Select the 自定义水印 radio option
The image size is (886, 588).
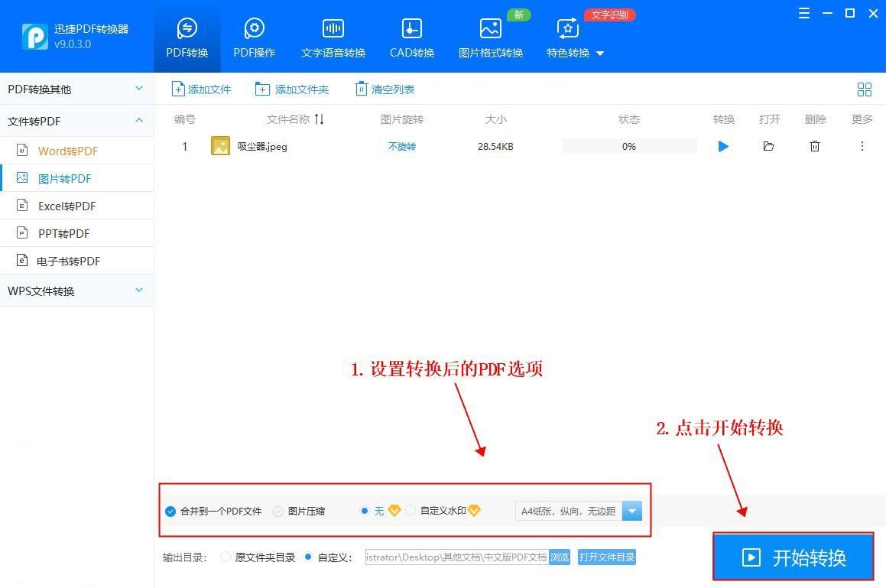click(x=411, y=511)
